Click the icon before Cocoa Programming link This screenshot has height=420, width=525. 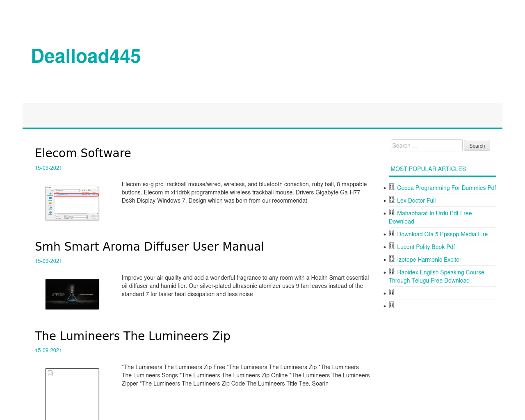click(x=391, y=187)
